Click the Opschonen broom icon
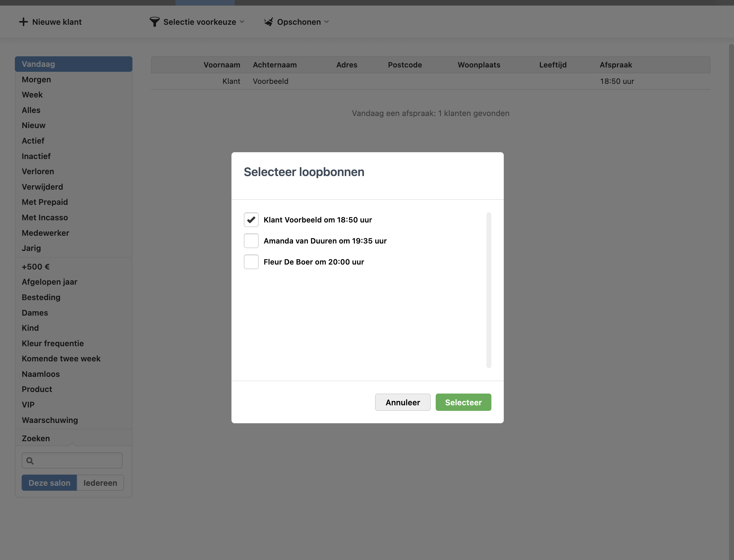The image size is (734, 560). [268, 22]
